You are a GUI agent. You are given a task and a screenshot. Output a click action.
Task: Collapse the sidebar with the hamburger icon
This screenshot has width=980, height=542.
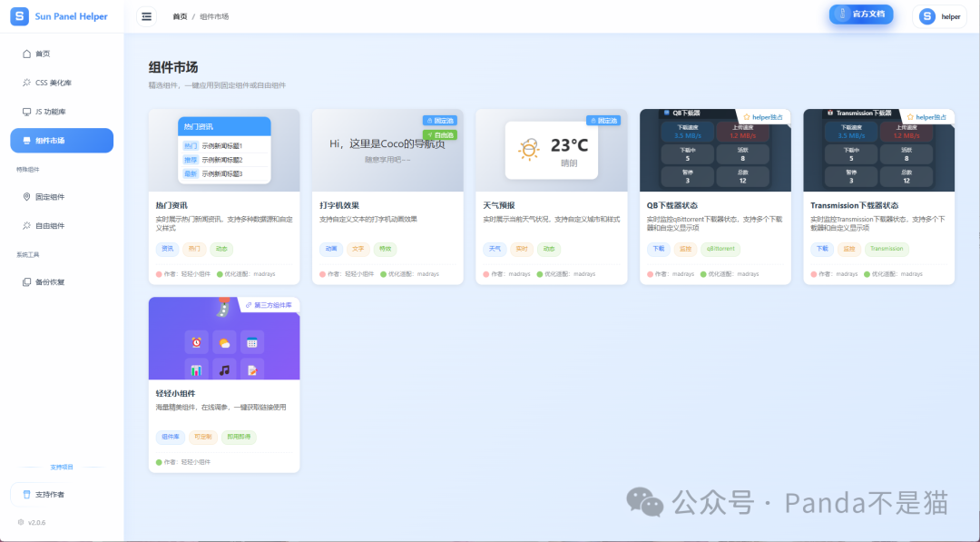(x=146, y=15)
